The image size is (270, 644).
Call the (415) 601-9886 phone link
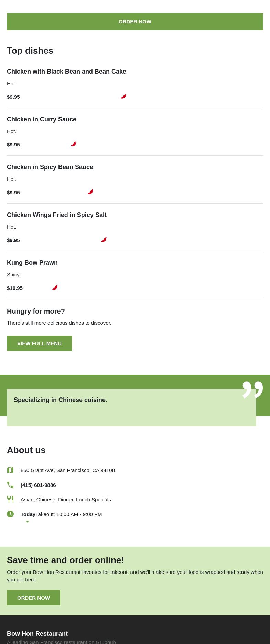[38, 485]
